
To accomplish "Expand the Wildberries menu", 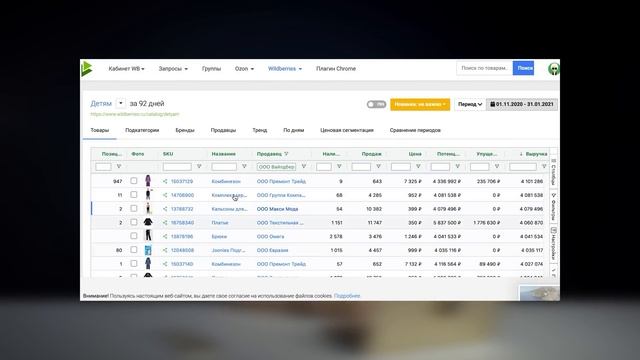I will [x=285, y=69].
